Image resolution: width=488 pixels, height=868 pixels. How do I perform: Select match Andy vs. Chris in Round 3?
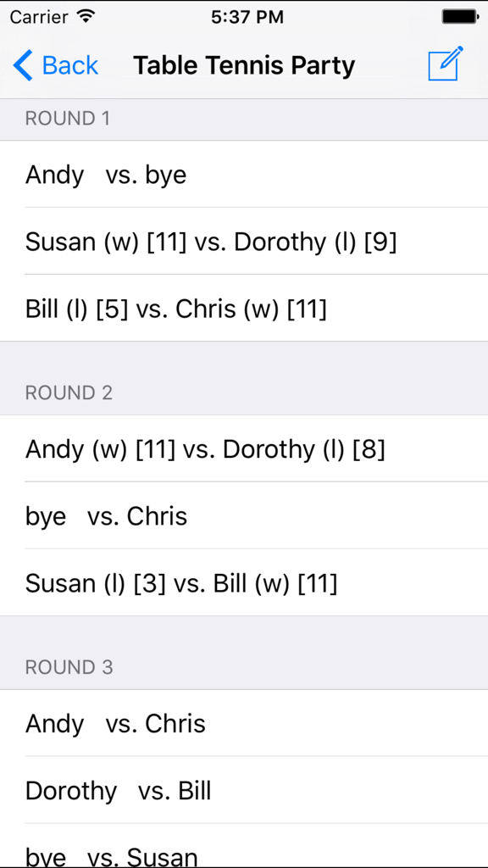point(244,724)
